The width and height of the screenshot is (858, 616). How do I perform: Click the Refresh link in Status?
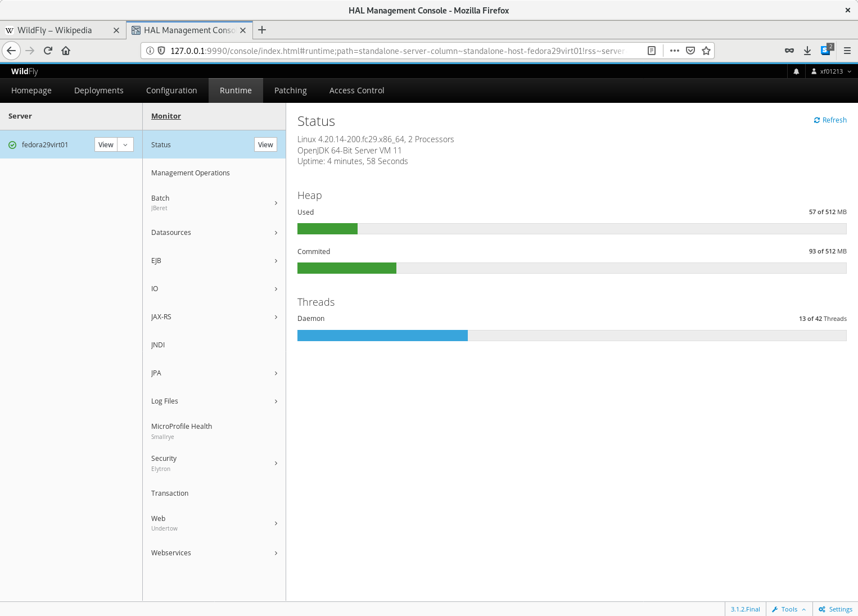tap(830, 120)
